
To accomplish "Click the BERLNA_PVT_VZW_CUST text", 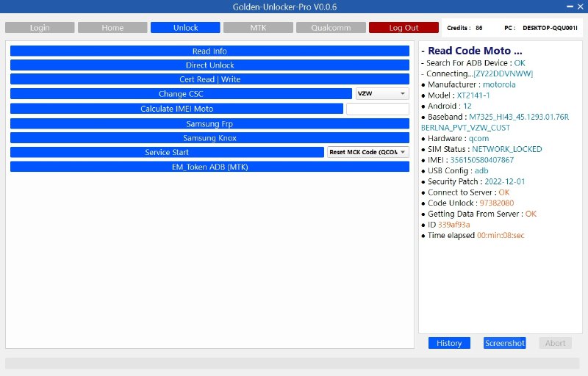I will (465, 128).
